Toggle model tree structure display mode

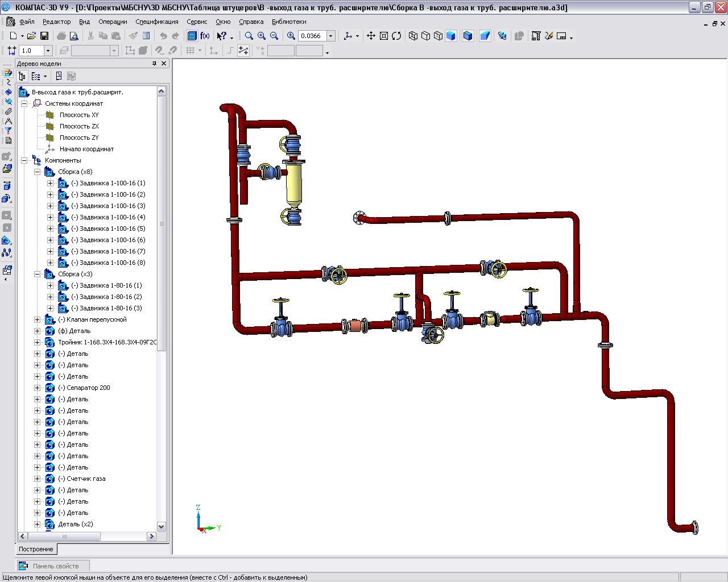[22, 76]
